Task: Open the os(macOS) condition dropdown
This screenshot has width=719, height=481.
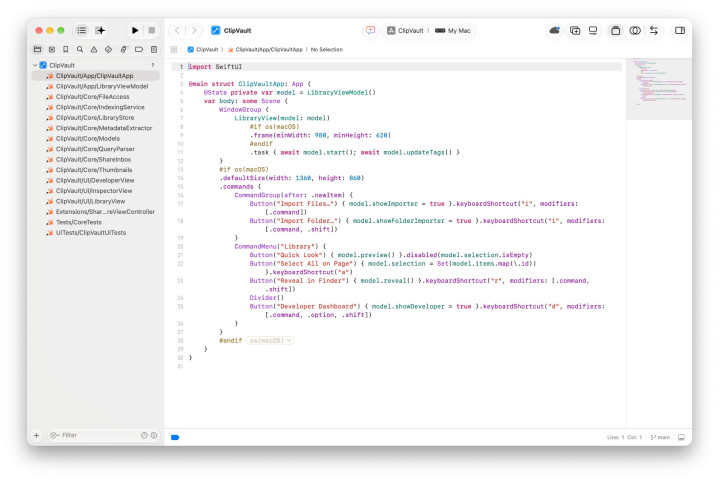Action: click(x=270, y=341)
